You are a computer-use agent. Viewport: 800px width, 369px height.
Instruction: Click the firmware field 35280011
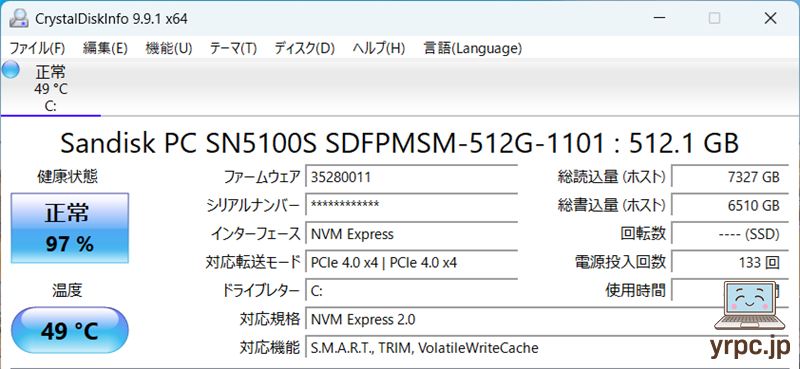[411, 177]
